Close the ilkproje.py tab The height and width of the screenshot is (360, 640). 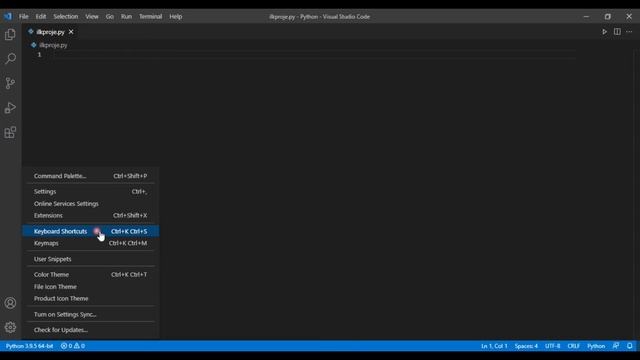click(x=71, y=32)
